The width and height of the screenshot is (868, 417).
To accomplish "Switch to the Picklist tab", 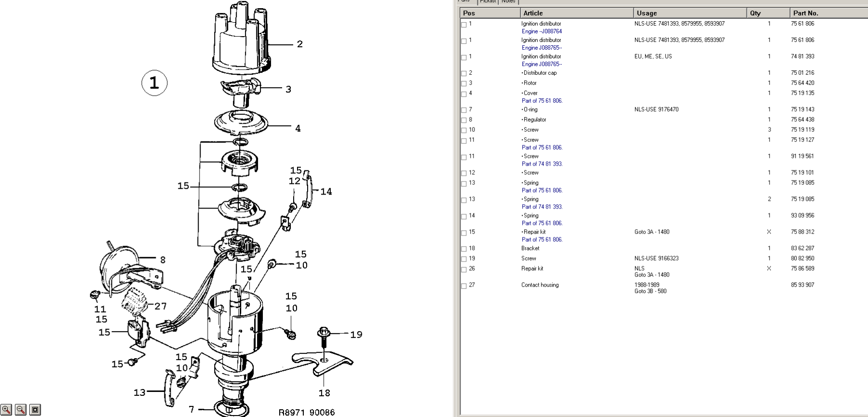I will click(488, 1).
